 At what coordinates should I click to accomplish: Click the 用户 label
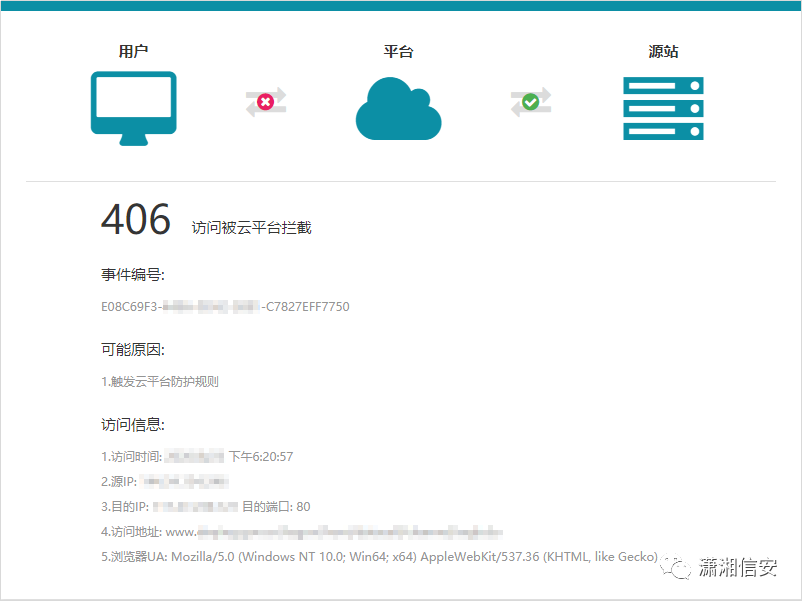(134, 51)
